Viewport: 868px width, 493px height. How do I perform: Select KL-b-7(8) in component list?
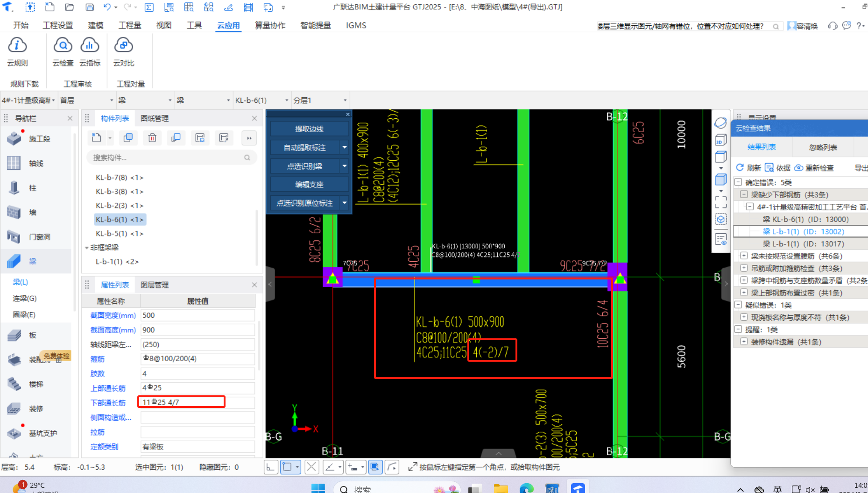pos(120,178)
